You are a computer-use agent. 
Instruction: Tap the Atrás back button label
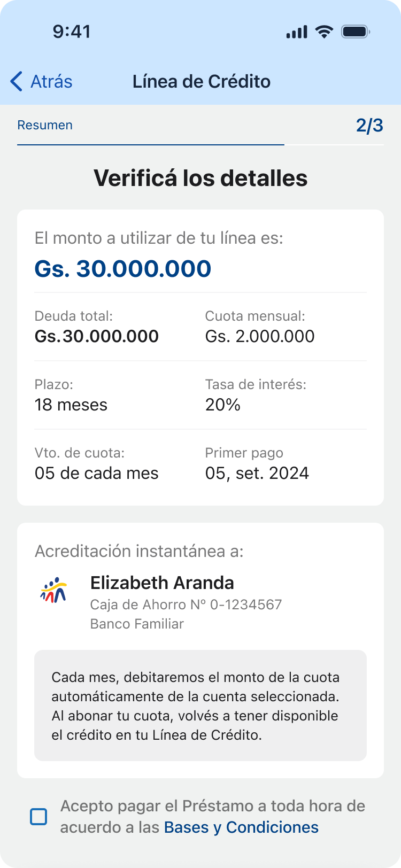pyautogui.click(x=51, y=82)
